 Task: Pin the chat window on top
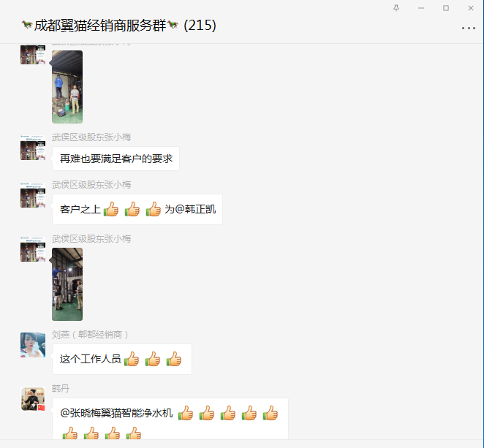(x=396, y=8)
